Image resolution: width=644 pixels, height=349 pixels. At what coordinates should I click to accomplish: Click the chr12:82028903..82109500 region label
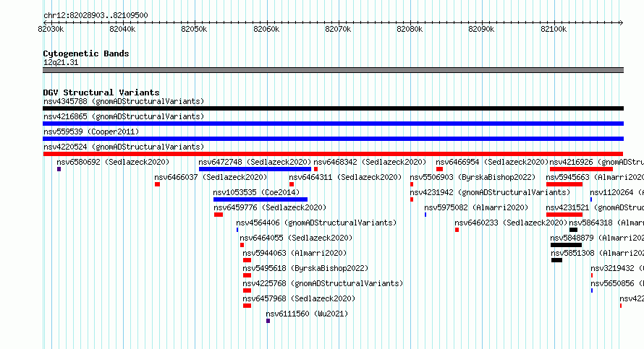pyautogui.click(x=96, y=15)
